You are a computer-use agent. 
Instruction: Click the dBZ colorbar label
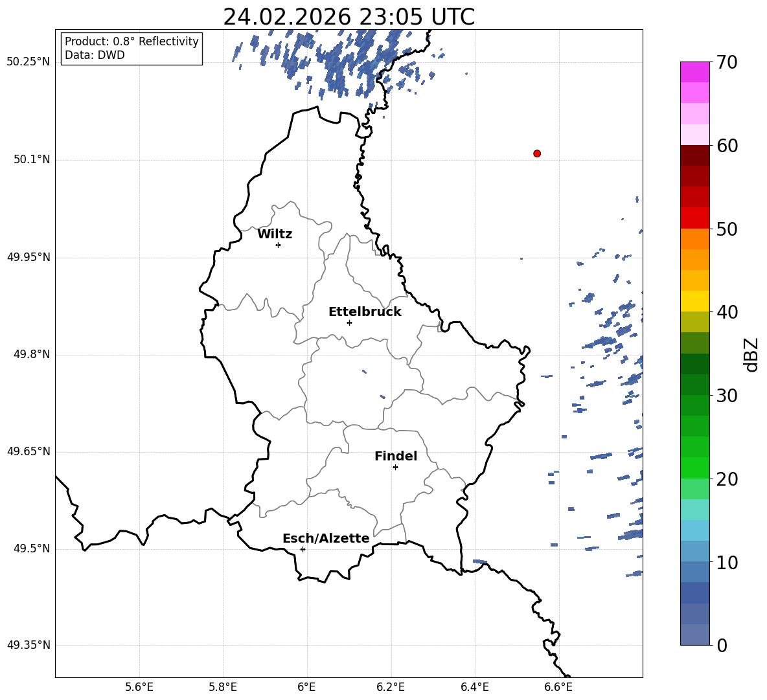coord(751,355)
